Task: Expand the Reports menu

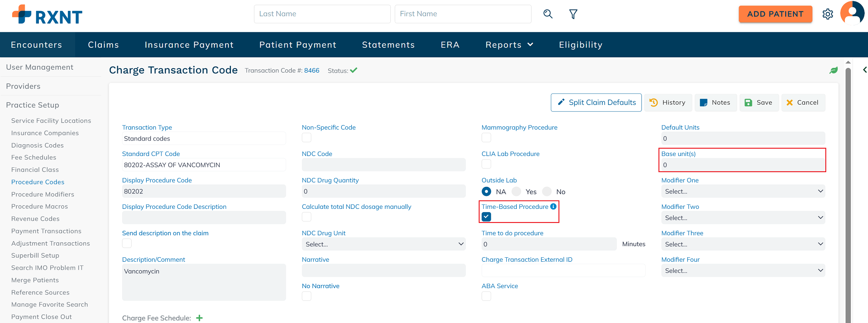Action: pos(509,45)
